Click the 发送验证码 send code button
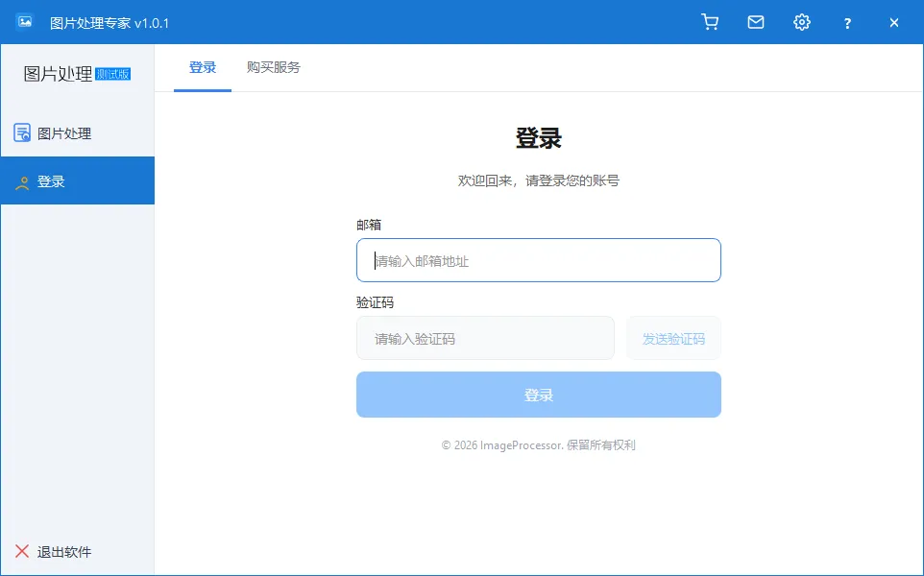This screenshot has height=576, width=924. (673, 338)
